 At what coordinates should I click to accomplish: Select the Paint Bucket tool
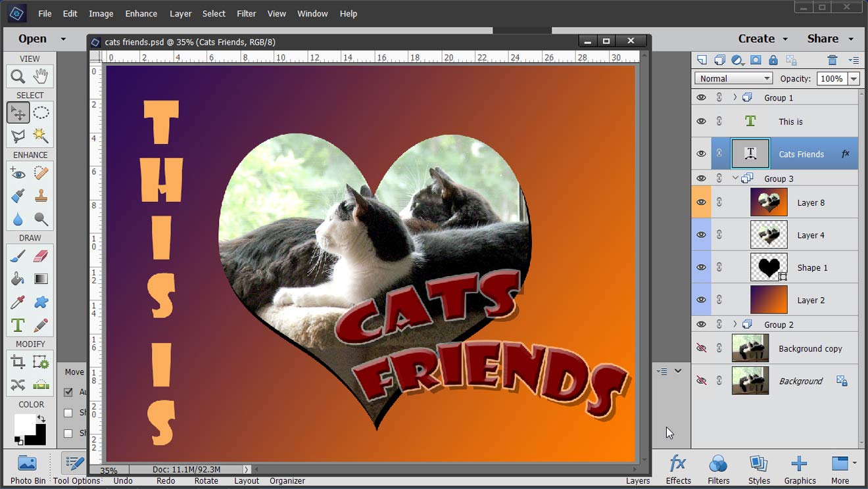coord(18,279)
